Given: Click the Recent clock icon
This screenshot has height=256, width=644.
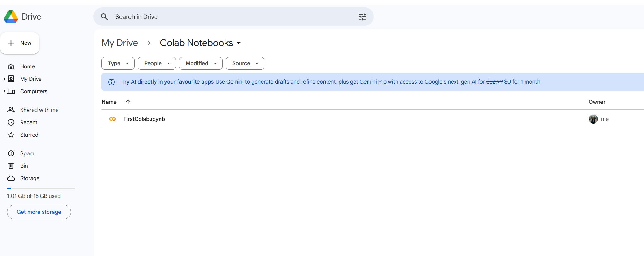Looking at the screenshot, I should pyautogui.click(x=11, y=122).
